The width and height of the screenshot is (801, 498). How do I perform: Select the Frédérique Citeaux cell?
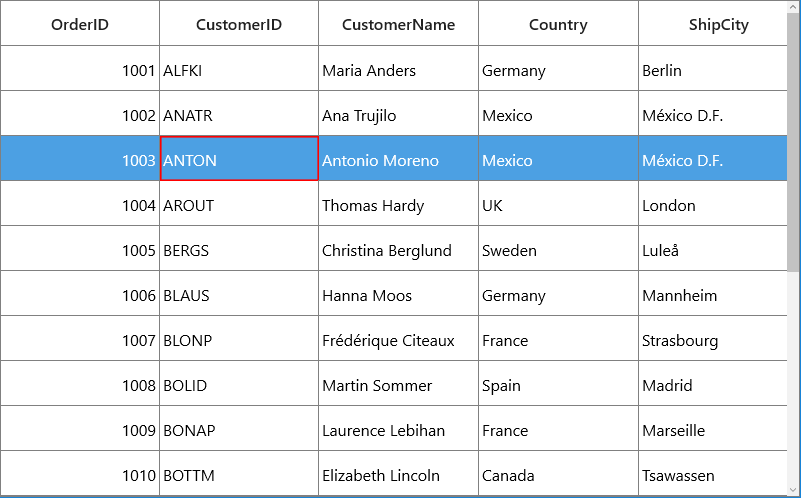[398, 338]
